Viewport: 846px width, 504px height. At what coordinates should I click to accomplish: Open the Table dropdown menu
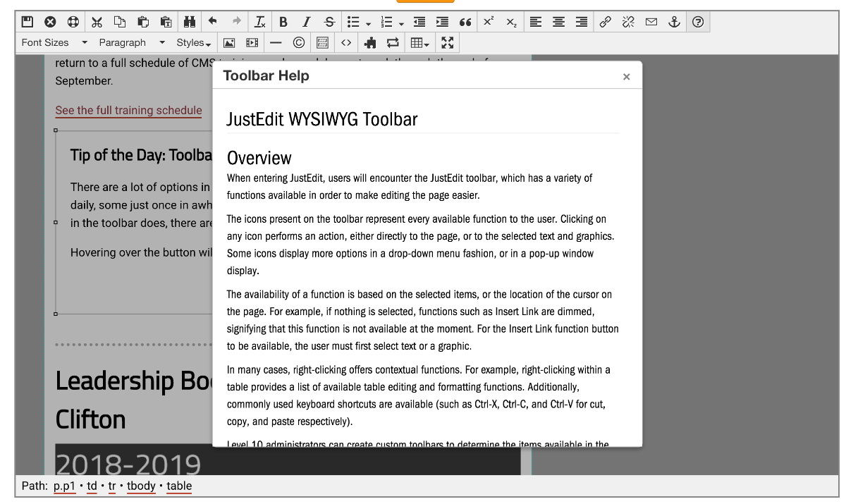(x=420, y=42)
